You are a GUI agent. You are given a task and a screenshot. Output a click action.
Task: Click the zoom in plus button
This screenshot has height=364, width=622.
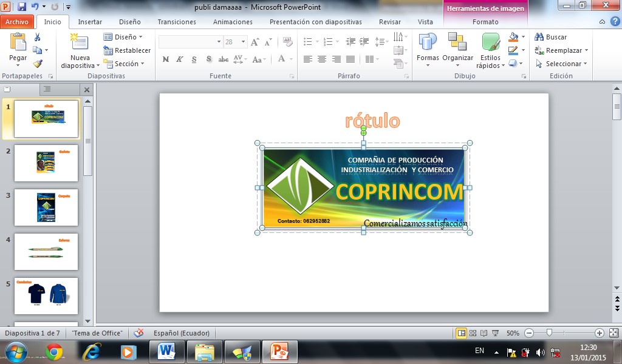(600, 333)
